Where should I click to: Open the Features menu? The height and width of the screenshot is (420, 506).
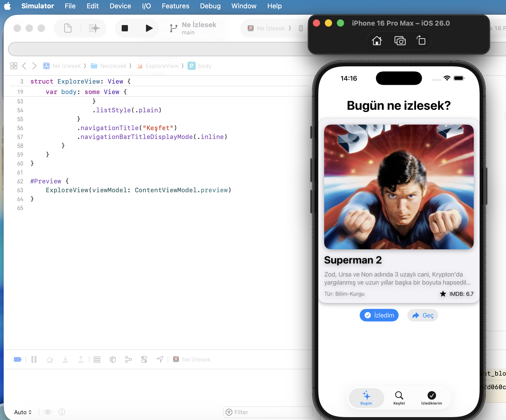pos(175,6)
